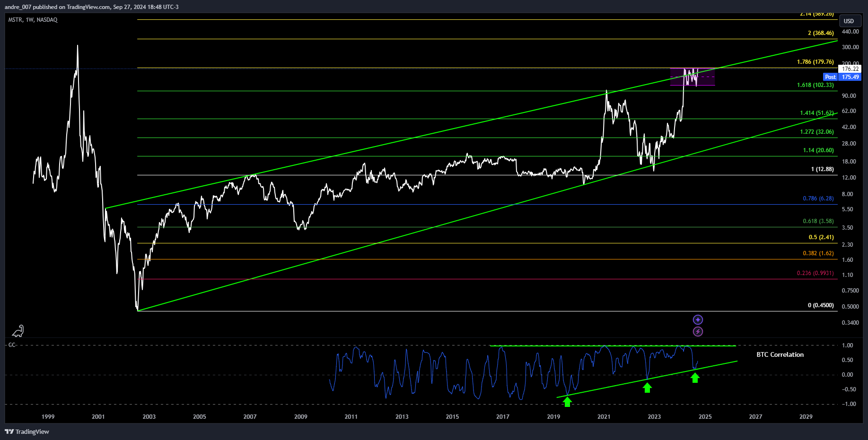The height and width of the screenshot is (440, 868).
Task: Click the 62.00 price axis value
Action: [x=849, y=111]
